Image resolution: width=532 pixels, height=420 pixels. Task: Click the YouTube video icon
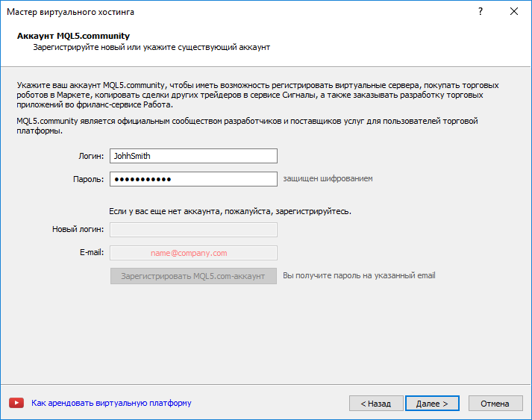point(16,403)
